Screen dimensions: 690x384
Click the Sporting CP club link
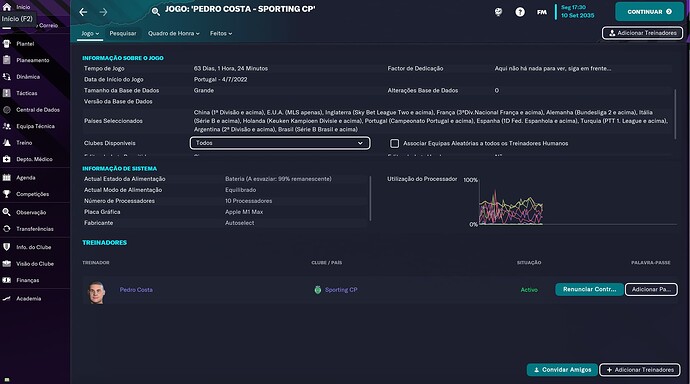click(341, 290)
